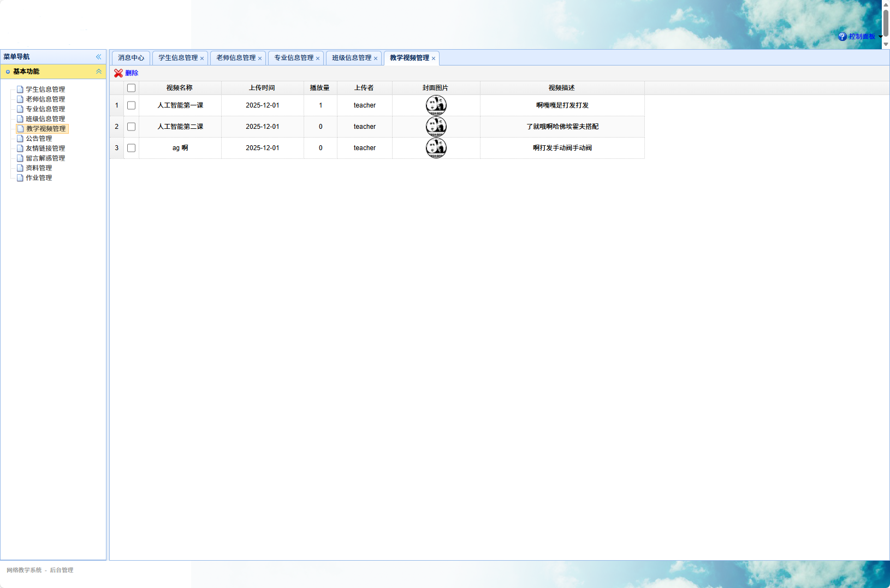Close the 班级信息管理 tab
This screenshot has width=890, height=588.
(x=376, y=58)
